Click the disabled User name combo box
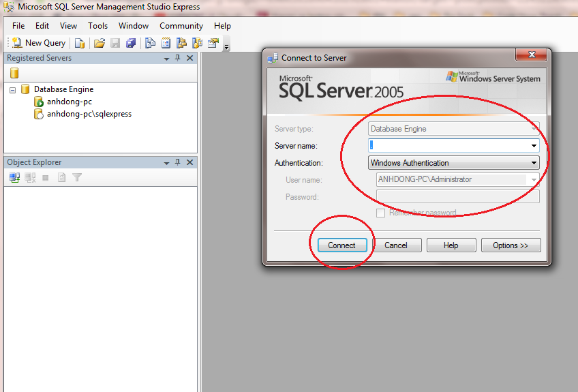 pos(458,179)
